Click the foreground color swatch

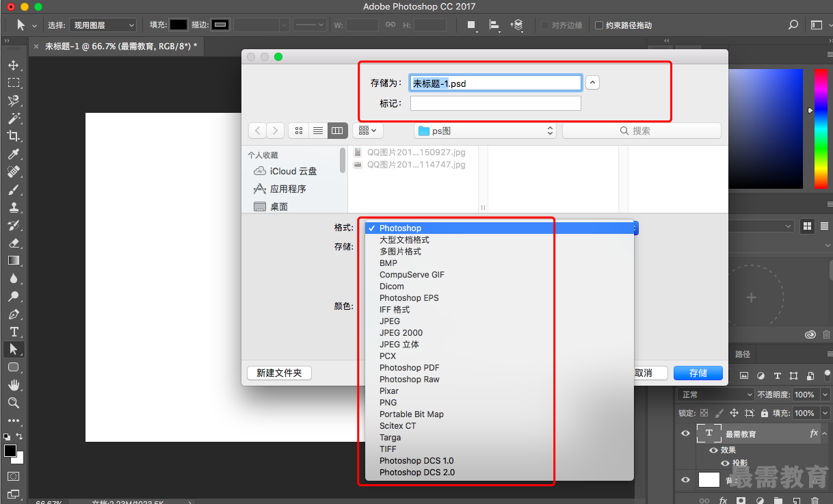[x=10, y=451]
